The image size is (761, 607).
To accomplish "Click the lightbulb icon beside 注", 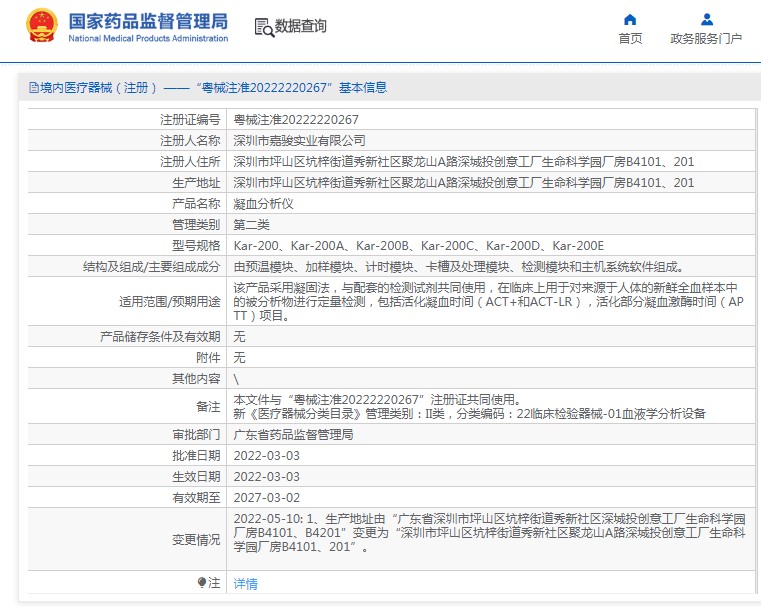I will (x=202, y=582).
